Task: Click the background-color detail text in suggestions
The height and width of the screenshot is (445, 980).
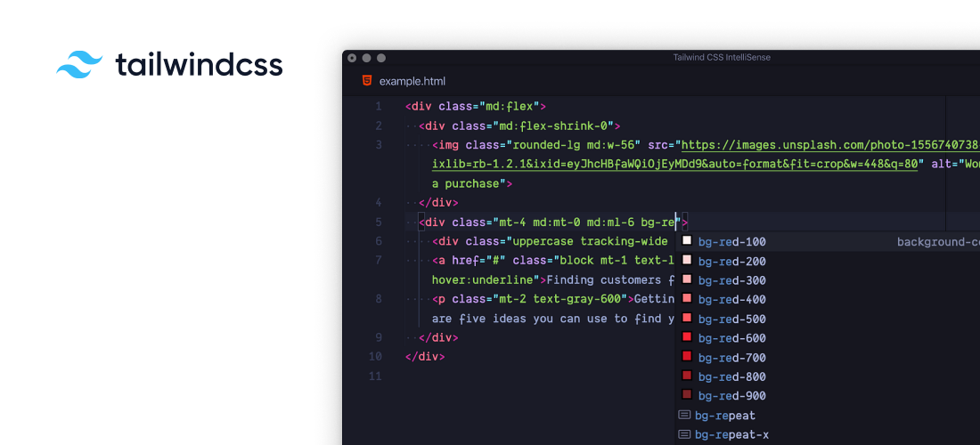Action: 938,241
